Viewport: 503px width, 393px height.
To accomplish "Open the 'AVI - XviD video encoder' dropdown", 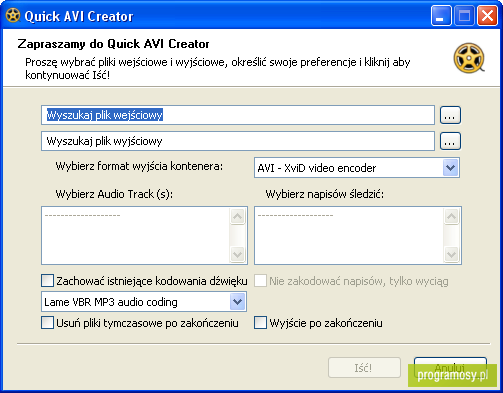I will click(x=357, y=168).
